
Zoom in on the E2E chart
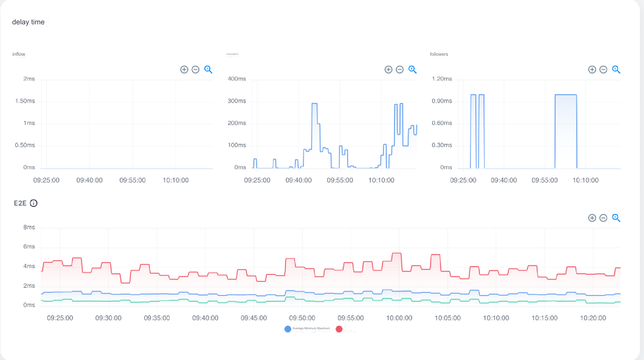tap(592, 218)
